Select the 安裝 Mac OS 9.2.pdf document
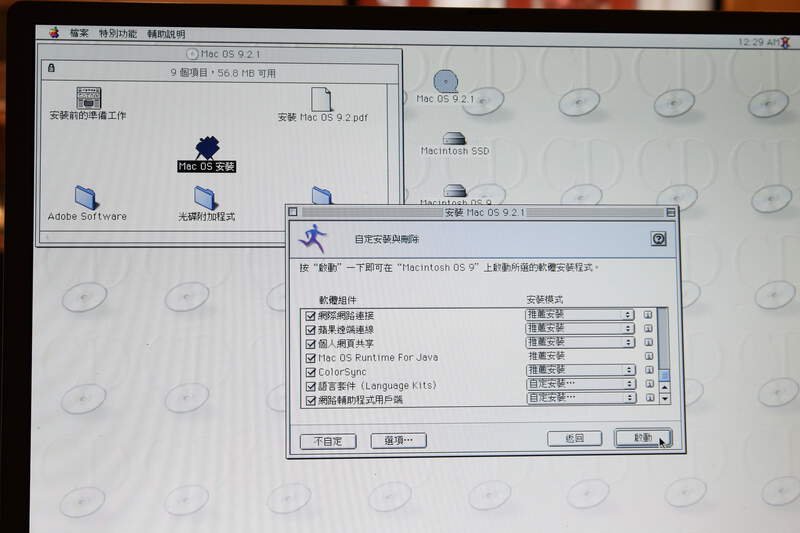 coord(321,99)
